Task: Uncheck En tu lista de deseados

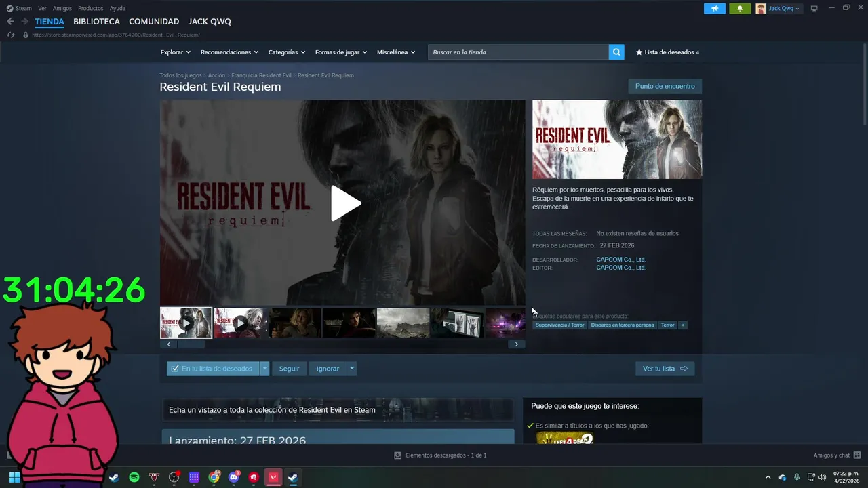Action: pyautogui.click(x=176, y=369)
